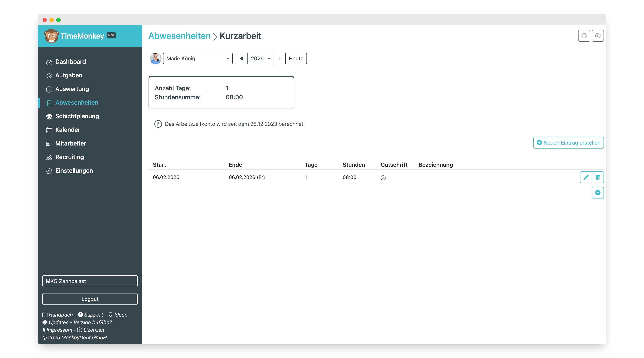Go to previous year with left arrow
Viewport: 644px width, 358px height.
click(x=241, y=58)
